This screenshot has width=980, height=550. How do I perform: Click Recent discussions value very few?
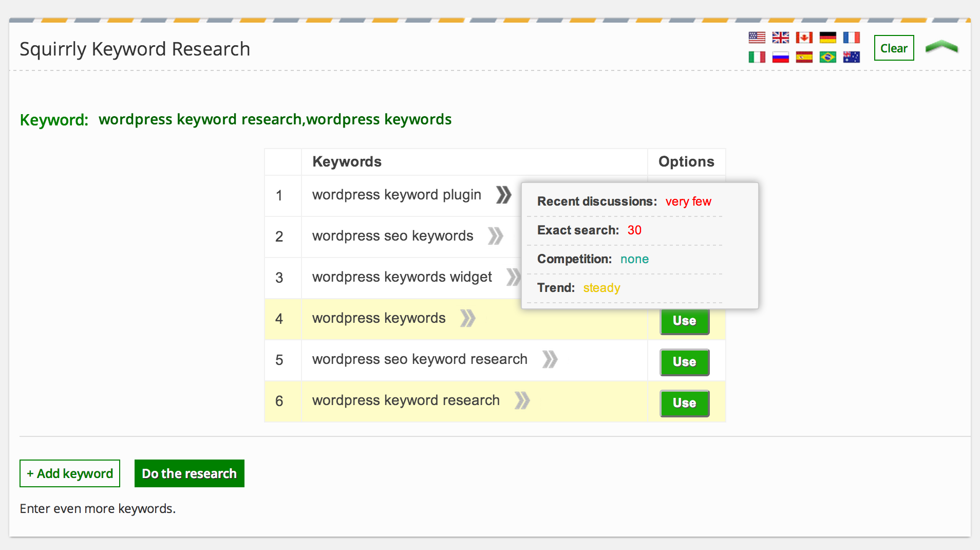point(688,201)
